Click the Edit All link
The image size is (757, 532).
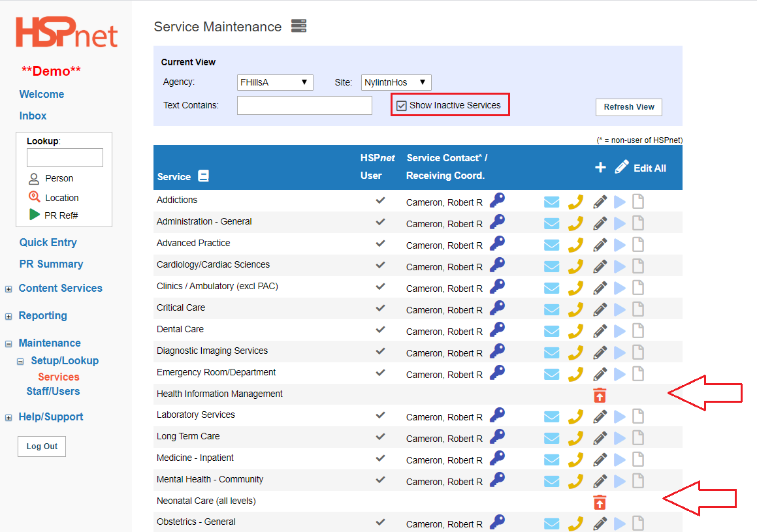point(649,168)
